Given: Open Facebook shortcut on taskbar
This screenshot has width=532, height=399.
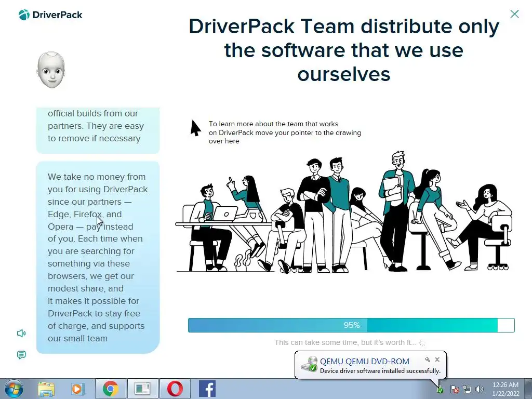Looking at the screenshot, I should click(207, 389).
